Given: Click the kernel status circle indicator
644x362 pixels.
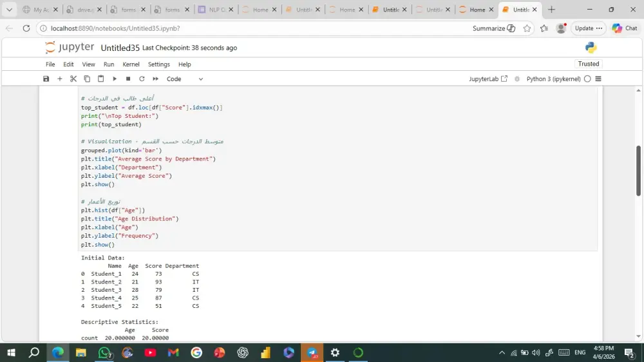Looking at the screenshot, I should [x=587, y=79].
